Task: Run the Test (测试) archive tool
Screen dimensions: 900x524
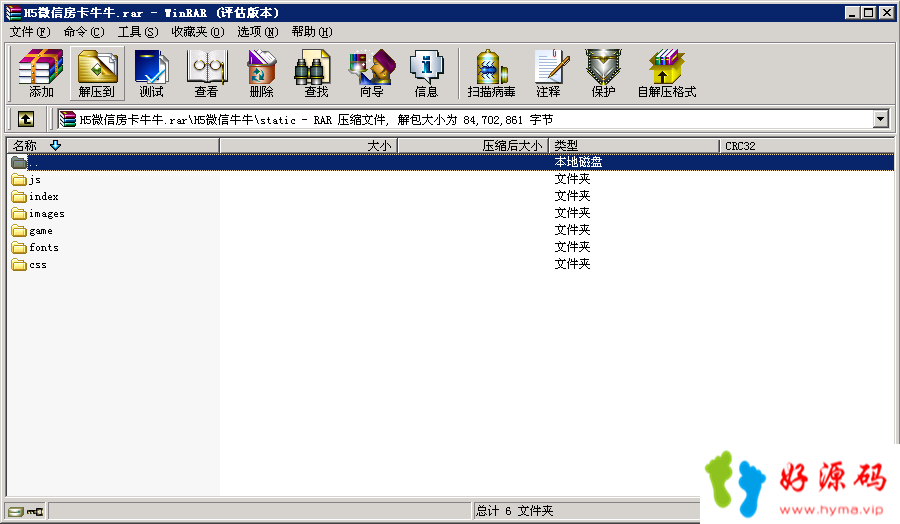Action: coord(152,73)
